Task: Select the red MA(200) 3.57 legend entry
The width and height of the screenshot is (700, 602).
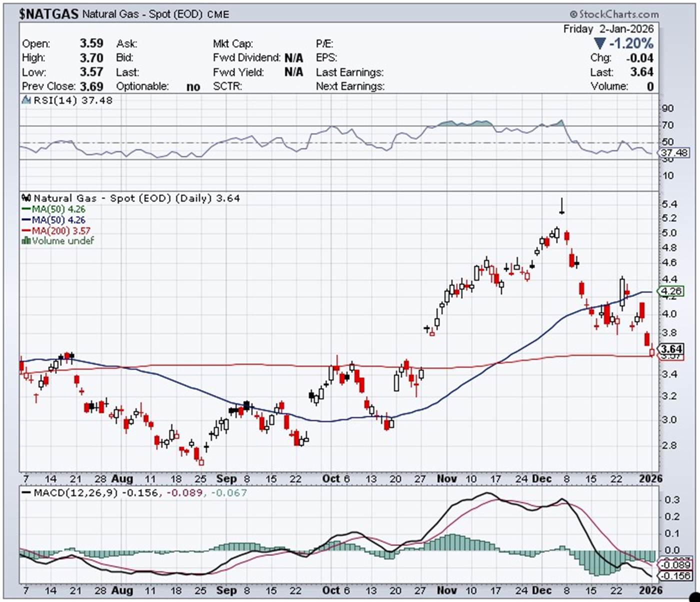Action: (x=55, y=231)
